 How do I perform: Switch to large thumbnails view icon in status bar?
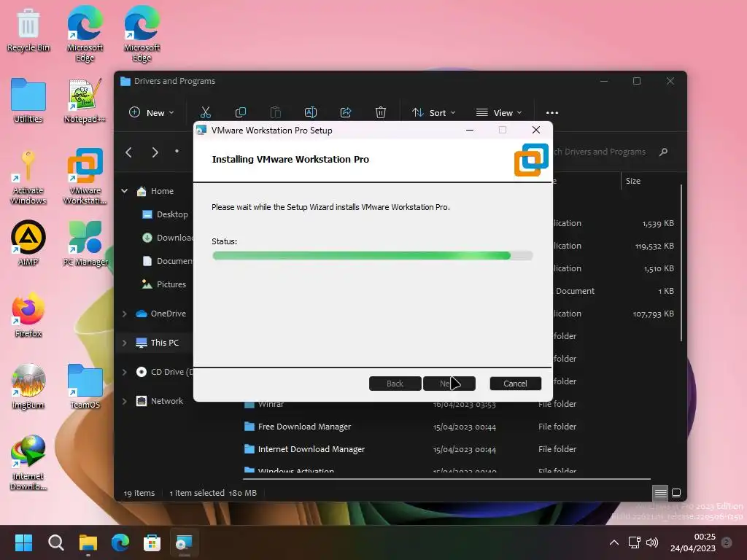click(x=676, y=493)
